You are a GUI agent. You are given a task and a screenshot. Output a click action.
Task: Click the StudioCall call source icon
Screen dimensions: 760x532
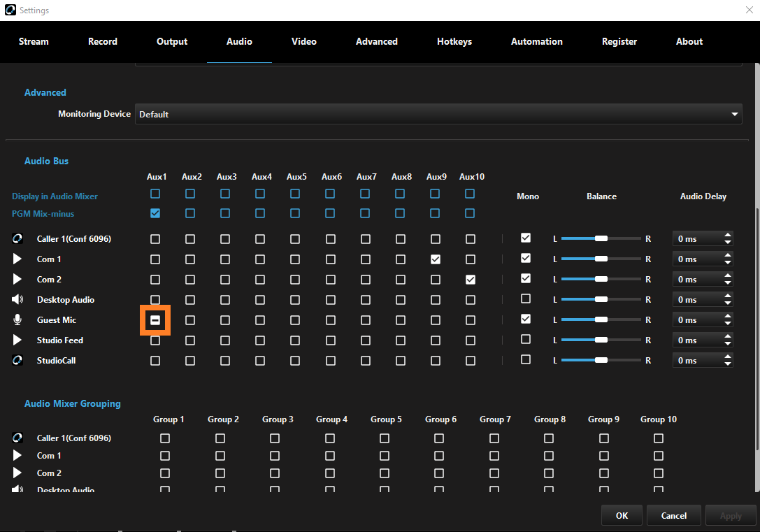17,361
